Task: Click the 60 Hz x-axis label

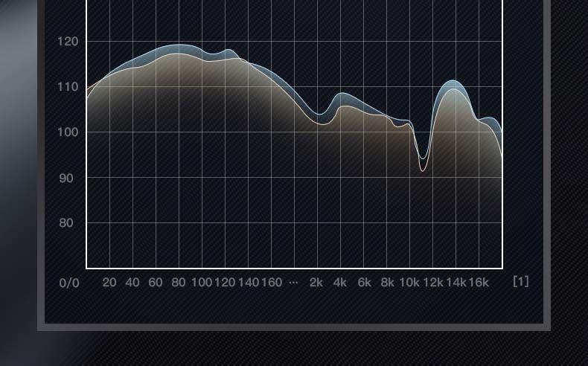Action: click(x=156, y=283)
